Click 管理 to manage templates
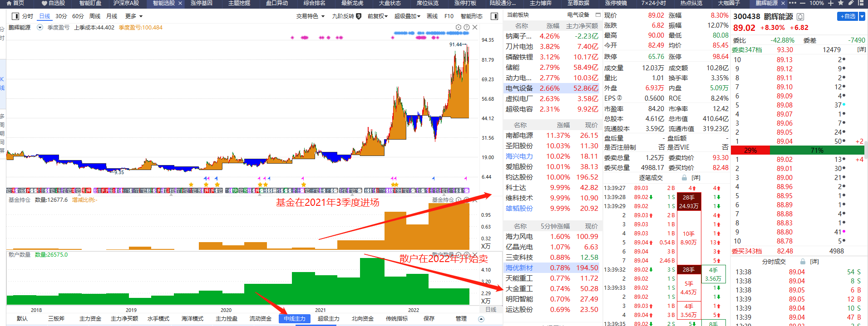This screenshot has height=326, width=868. pyautogui.click(x=461, y=319)
